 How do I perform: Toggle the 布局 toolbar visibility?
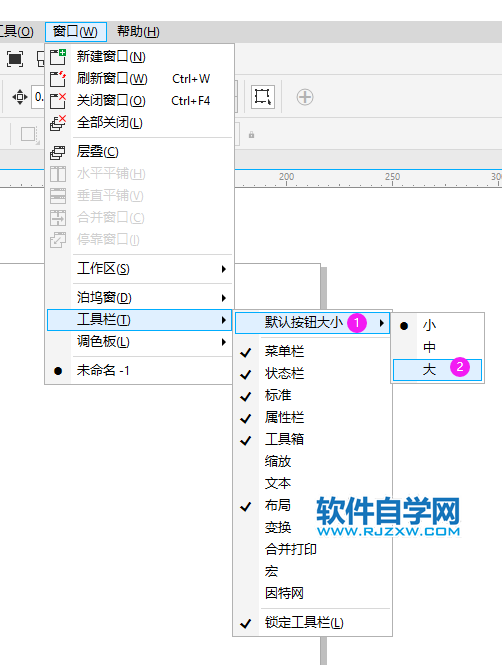312,506
